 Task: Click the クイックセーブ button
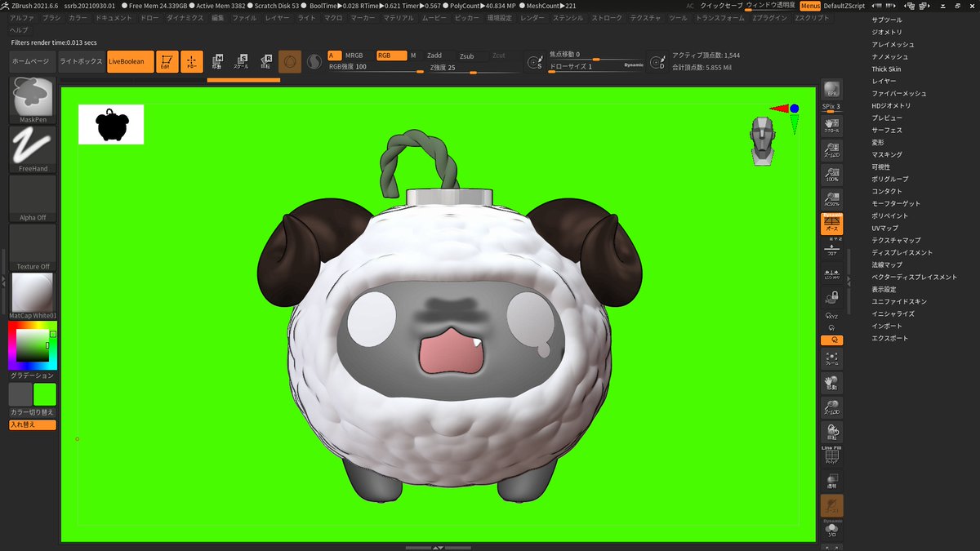pos(721,6)
